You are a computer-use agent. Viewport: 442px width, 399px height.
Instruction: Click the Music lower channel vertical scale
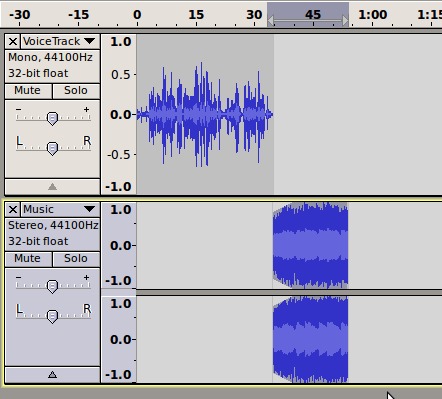pos(119,339)
